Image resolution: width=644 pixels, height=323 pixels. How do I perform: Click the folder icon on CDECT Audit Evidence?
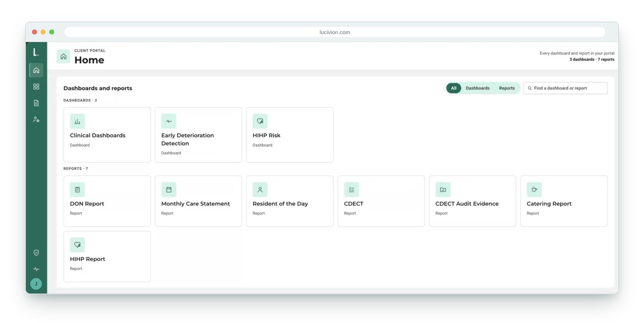443,190
